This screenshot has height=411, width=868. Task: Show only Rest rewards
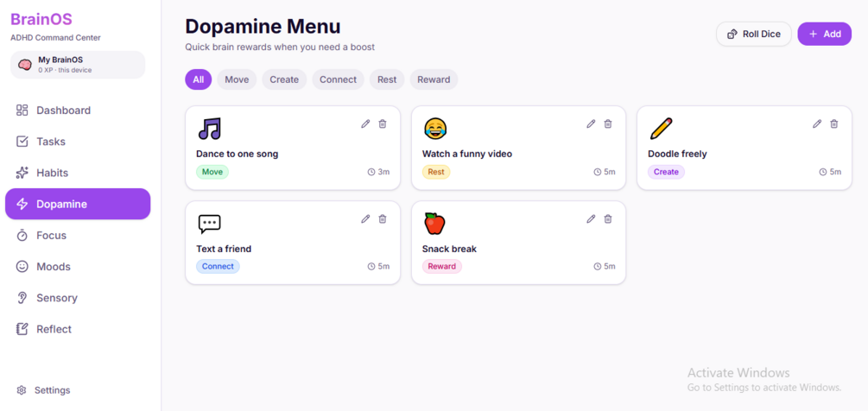[387, 79]
